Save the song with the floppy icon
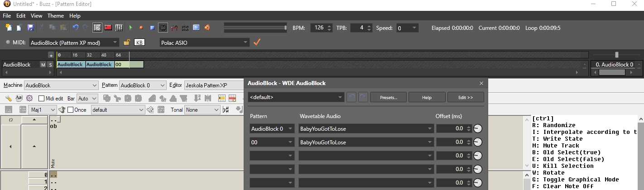Viewport: 644px width, 190px height. tap(30, 28)
